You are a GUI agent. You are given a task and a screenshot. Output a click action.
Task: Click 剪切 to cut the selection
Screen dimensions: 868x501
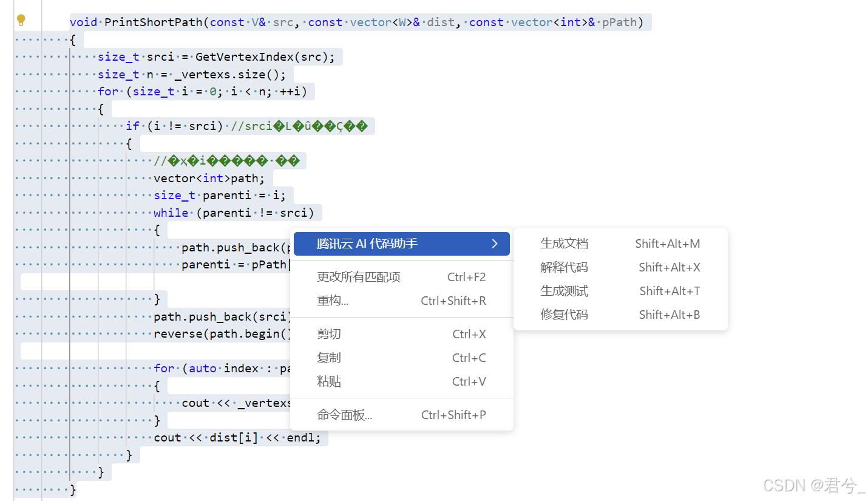(x=329, y=333)
